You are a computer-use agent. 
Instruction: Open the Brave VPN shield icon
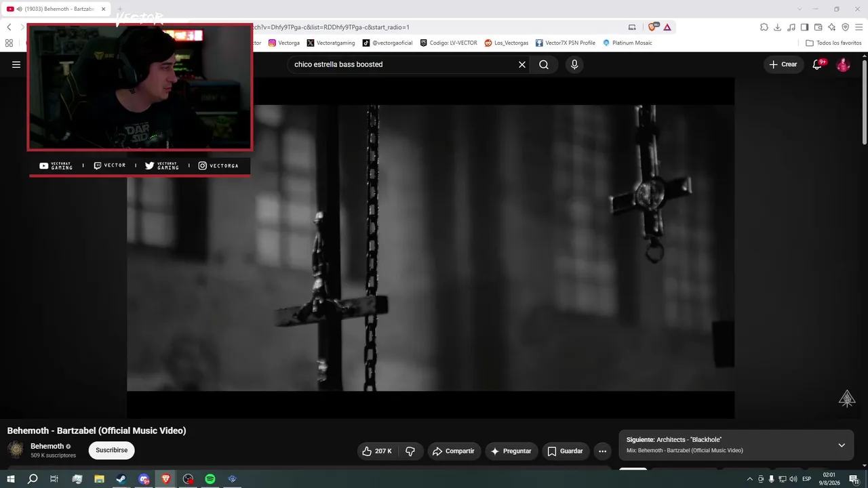(846, 27)
